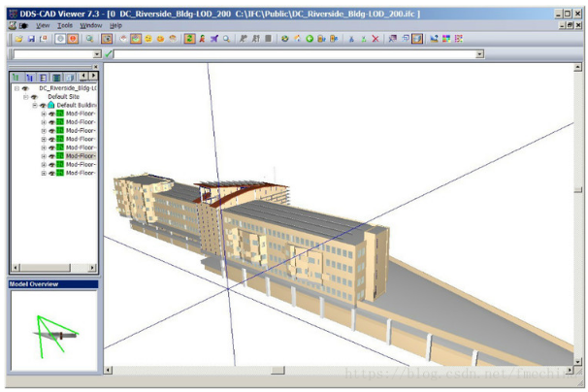This screenshot has height=392, width=588.
Task: Expand the highlighted Mod-Floor tree node
Action: (x=44, y=156)
